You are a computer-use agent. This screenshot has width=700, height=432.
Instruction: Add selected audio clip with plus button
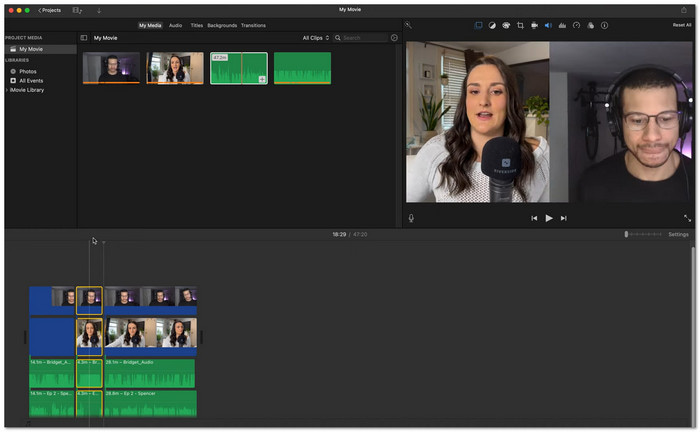(262, 79)
